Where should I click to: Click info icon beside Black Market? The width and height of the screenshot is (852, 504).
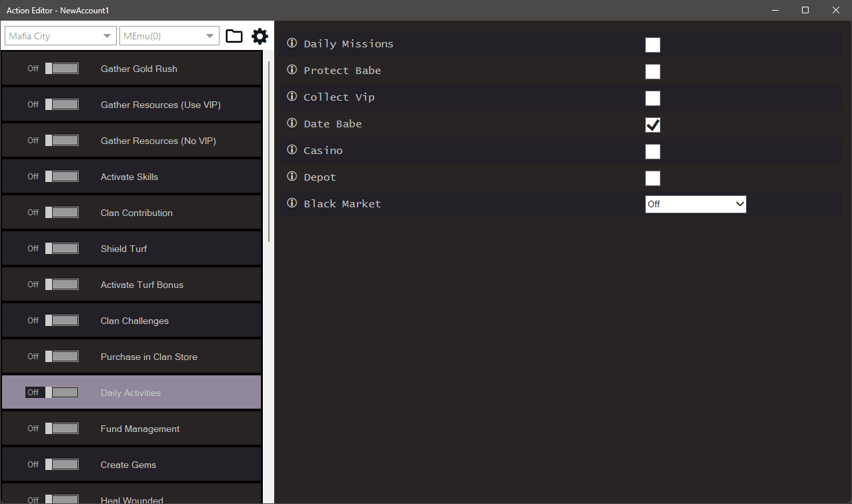(292, 203)
